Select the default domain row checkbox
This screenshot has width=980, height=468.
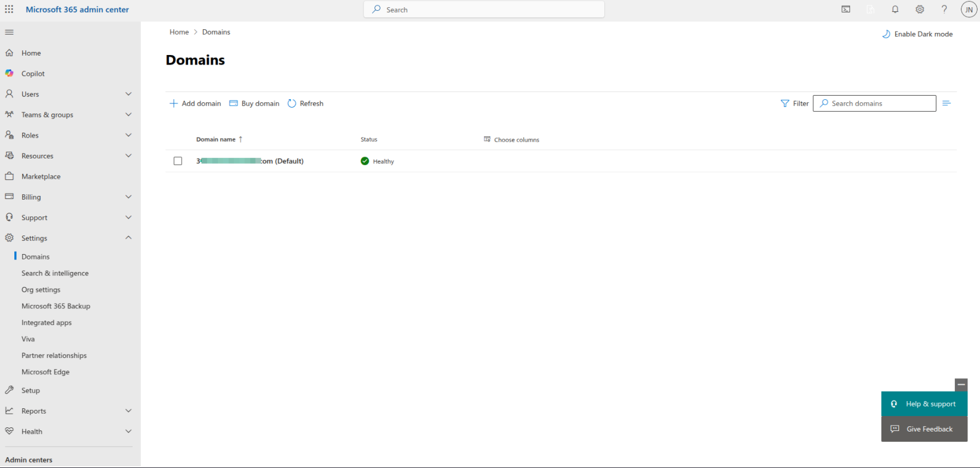(178, 161)
